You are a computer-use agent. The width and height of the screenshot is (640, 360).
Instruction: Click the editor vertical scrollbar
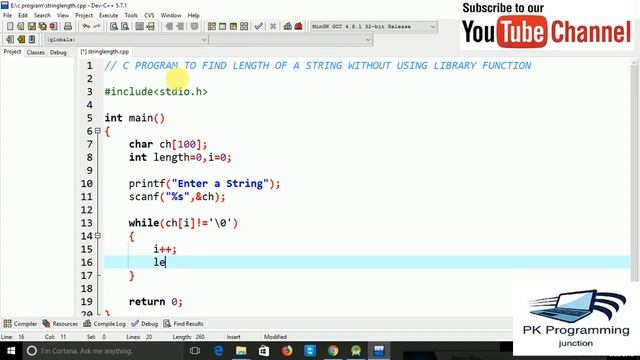pyautogui.click(x=634, y=171)
